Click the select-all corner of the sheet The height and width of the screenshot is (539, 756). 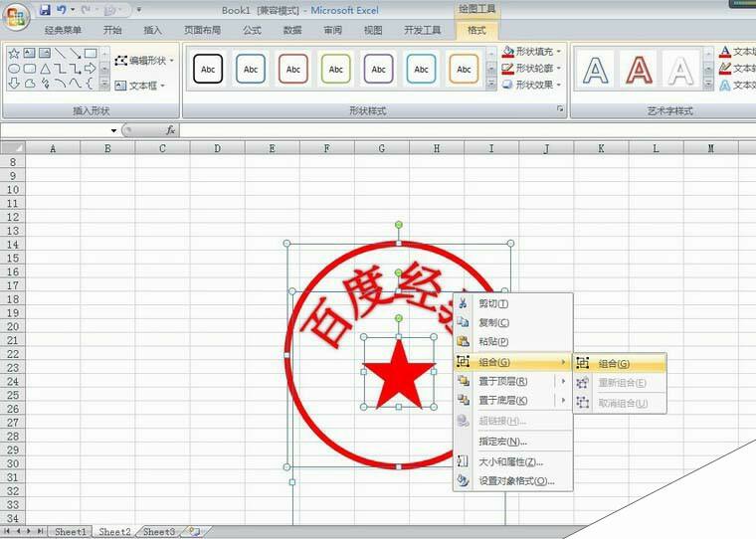click(x=13, y=148)
